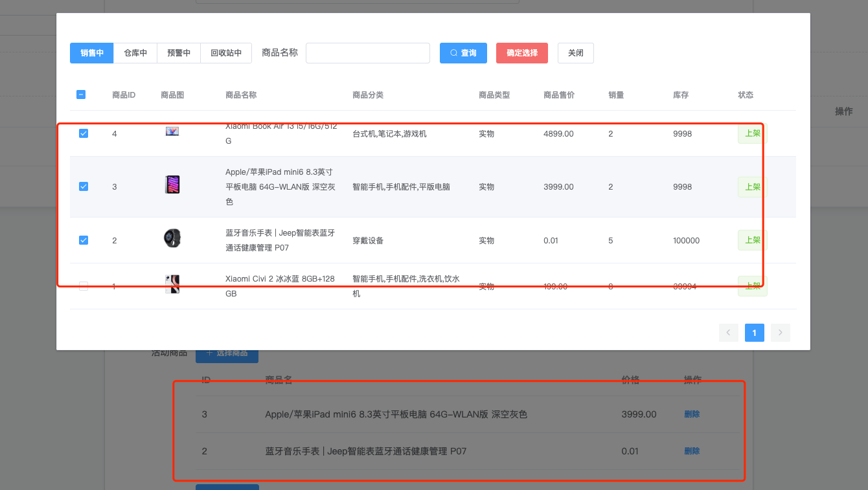Focus the 商品名称 search input
The width and height of the screenshot is (868, 490).
(x=368, y=53)
